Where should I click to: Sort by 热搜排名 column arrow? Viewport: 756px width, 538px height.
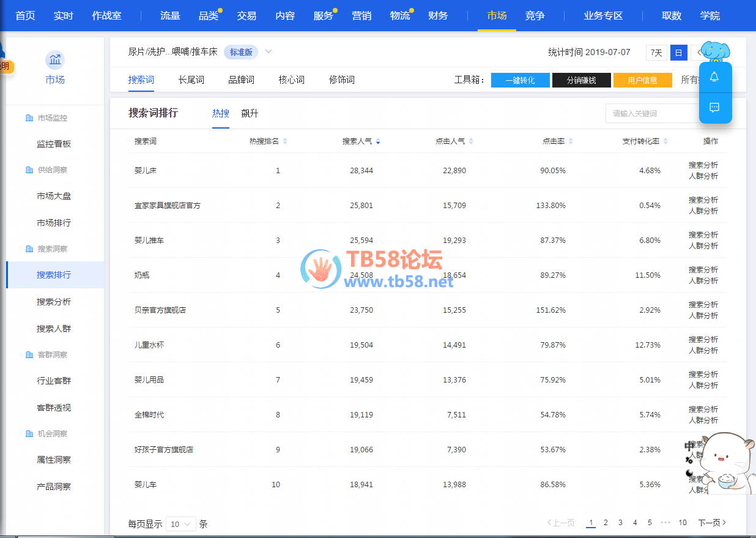tap(285, 141)
